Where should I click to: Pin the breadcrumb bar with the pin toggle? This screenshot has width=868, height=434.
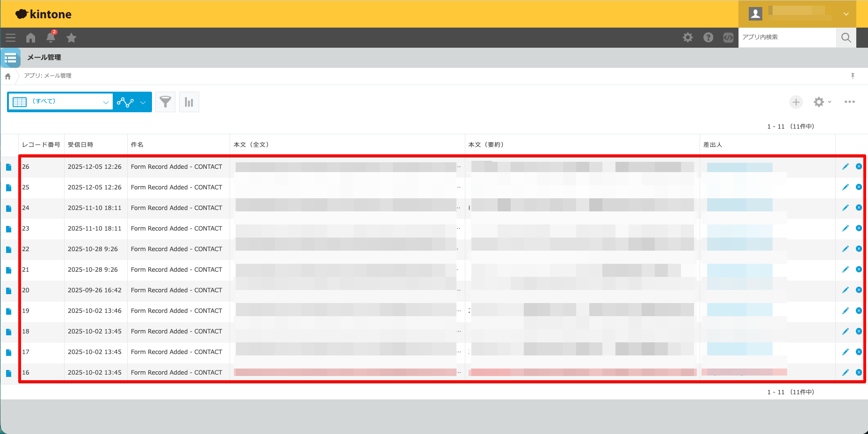tap(853, 76)
